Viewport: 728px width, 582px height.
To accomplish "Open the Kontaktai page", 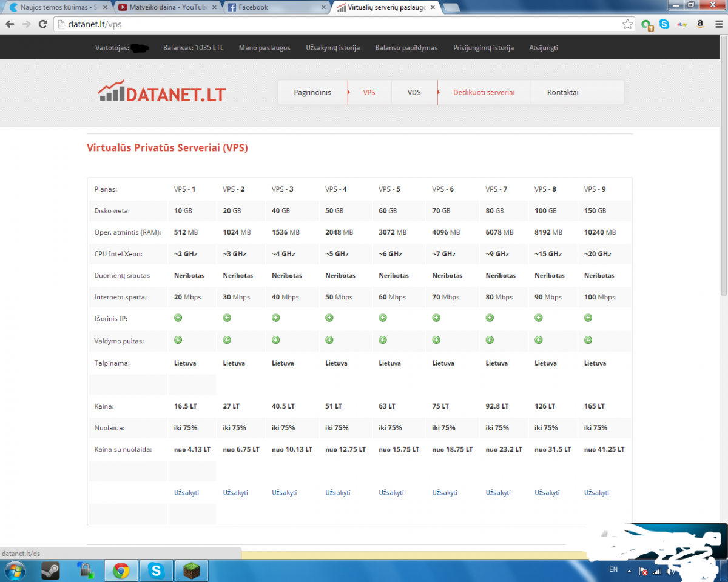I will pyautogui.click(x=562, y=93).
